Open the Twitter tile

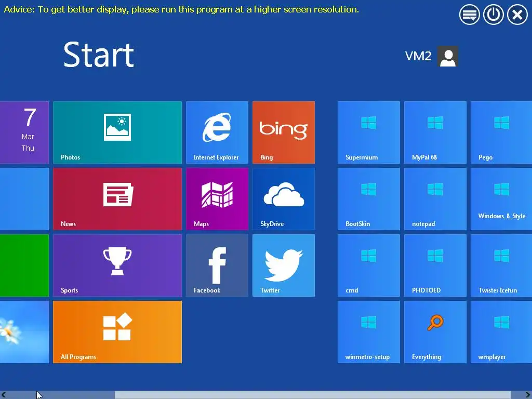tap(284, 265)
